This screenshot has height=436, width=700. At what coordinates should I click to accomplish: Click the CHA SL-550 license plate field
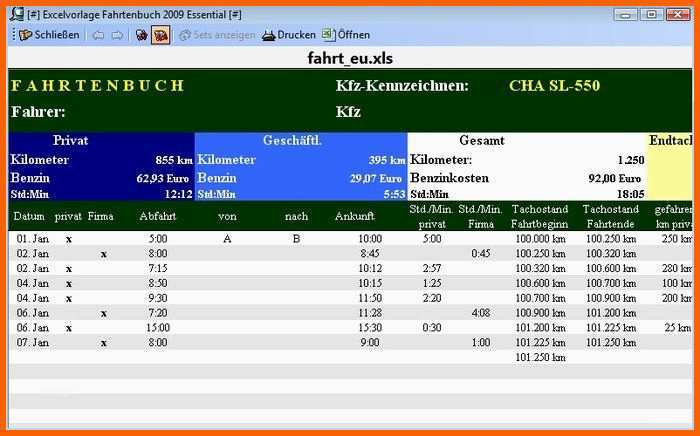pyautogui.click(x=554, y=86)
